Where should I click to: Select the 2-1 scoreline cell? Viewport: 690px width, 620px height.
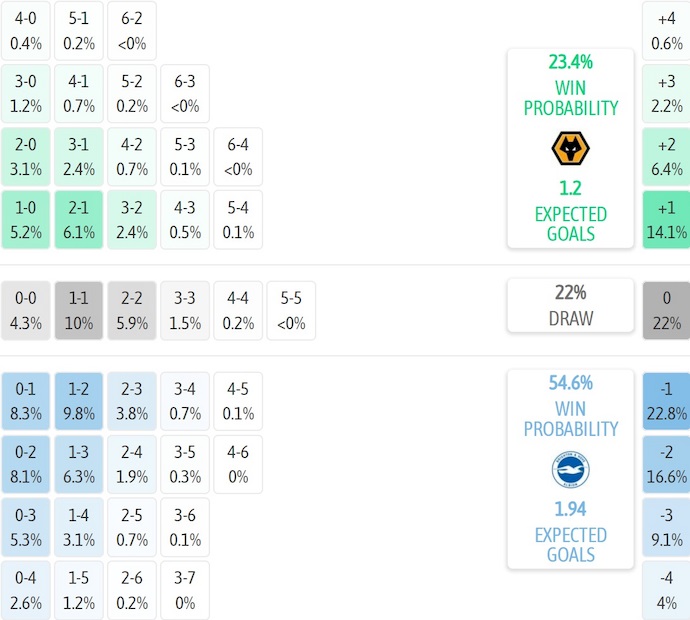tap(78, 220)
